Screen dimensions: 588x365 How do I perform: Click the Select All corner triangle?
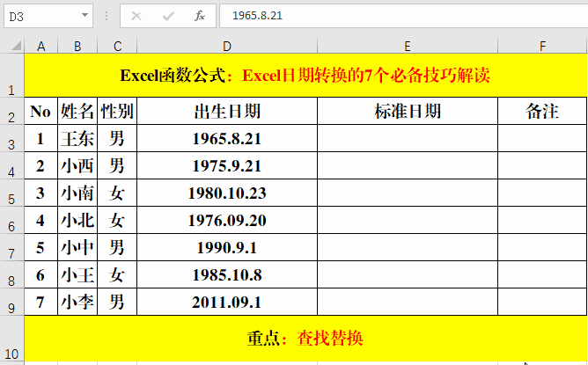click(16, 46)
